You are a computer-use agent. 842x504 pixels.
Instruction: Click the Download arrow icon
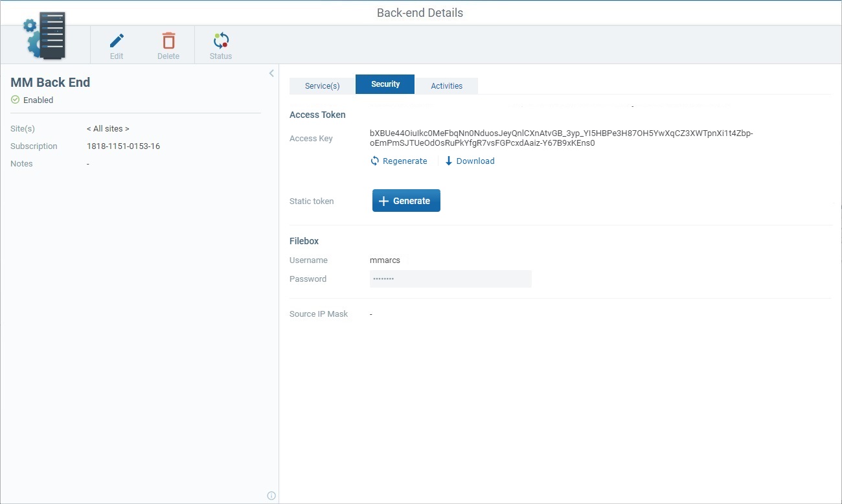(x=448, y=161)
